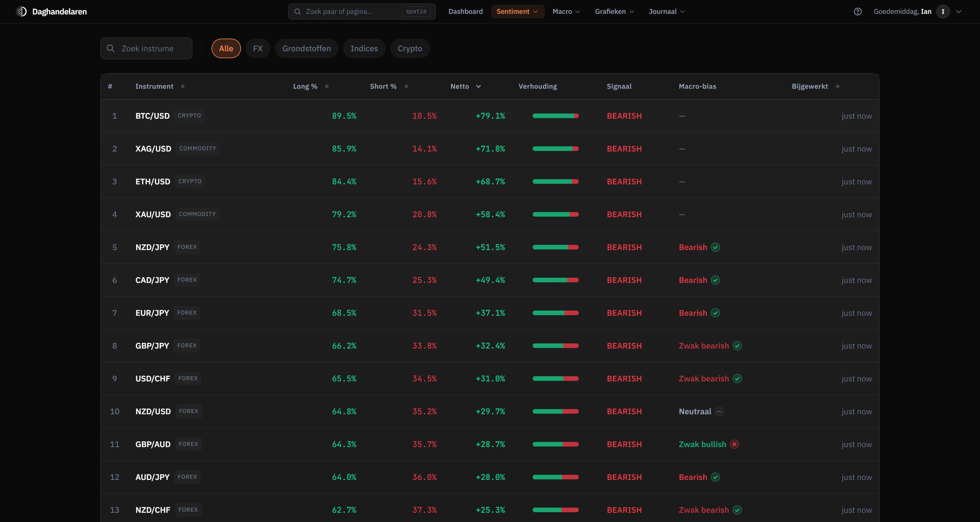Expand the Journaal menu dropdown
The height and width of the screenshot is (522, 980).
[666, 12]
